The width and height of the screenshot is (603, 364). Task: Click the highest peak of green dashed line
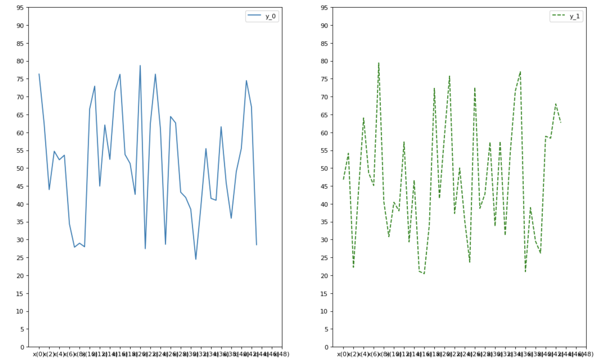[x=379, y=63]
